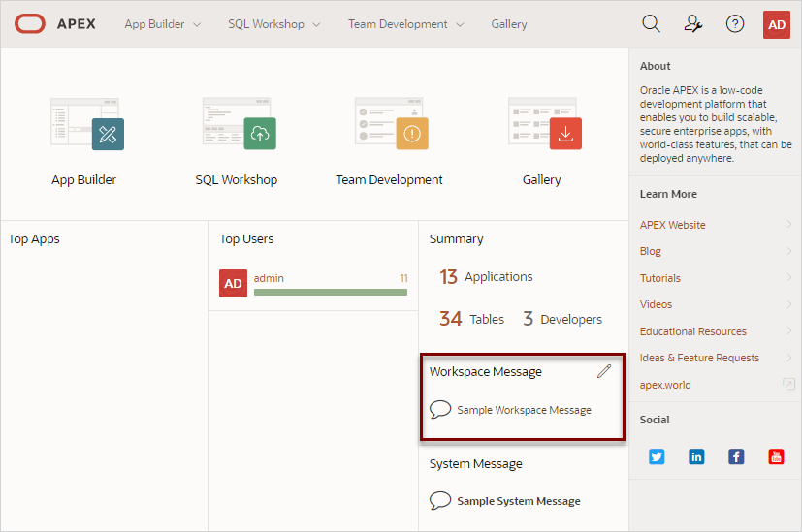Open the Team Development large icon
This screenshot has height=532, width=802.
pyautogui.click(x=392, y=124)
